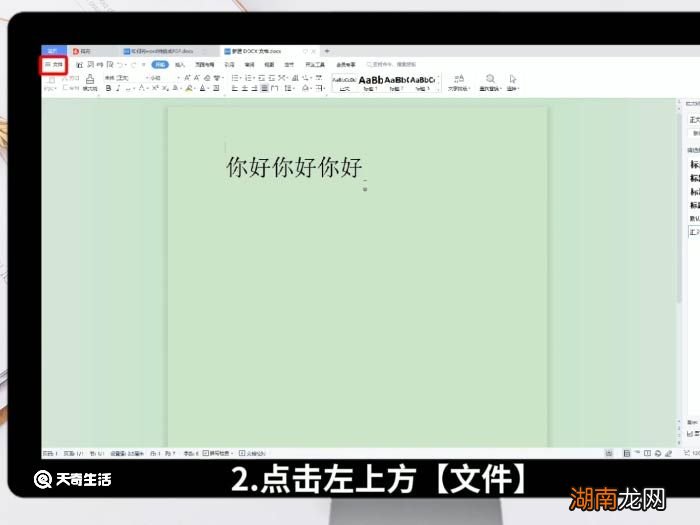Click Decrease Font Size icon

tap(197, 78)
